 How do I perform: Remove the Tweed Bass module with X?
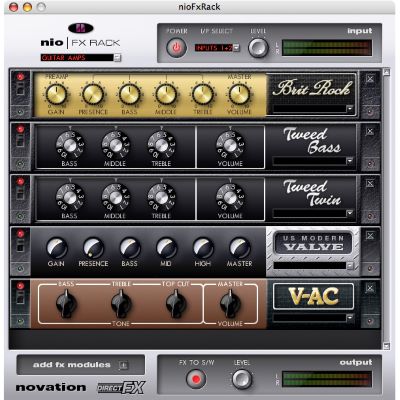coord(370,131)
